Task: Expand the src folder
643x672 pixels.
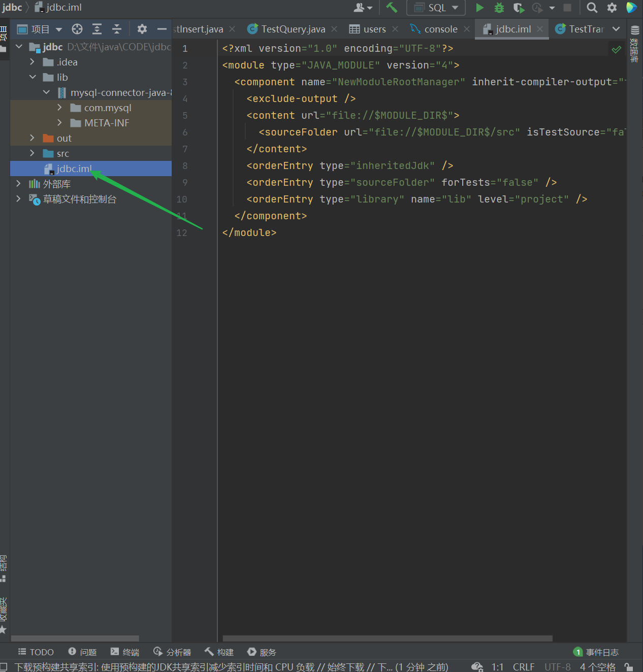Action: tap(33, 153)
